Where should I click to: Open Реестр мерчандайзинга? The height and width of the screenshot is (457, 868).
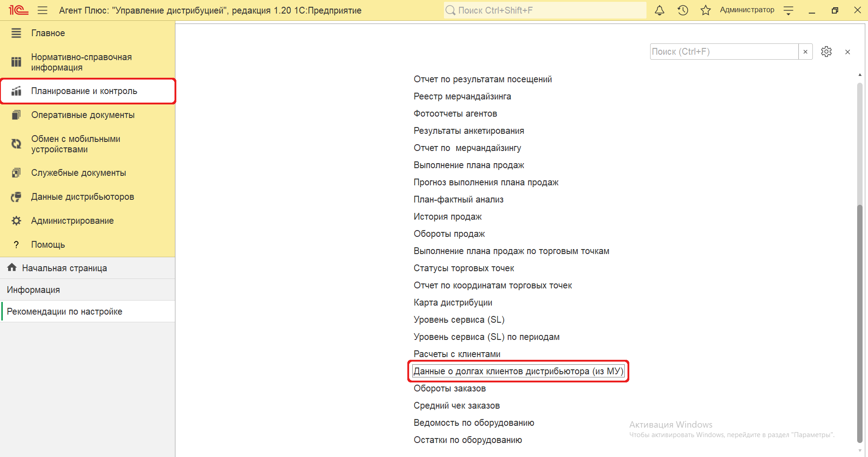[x=462, y=96]
